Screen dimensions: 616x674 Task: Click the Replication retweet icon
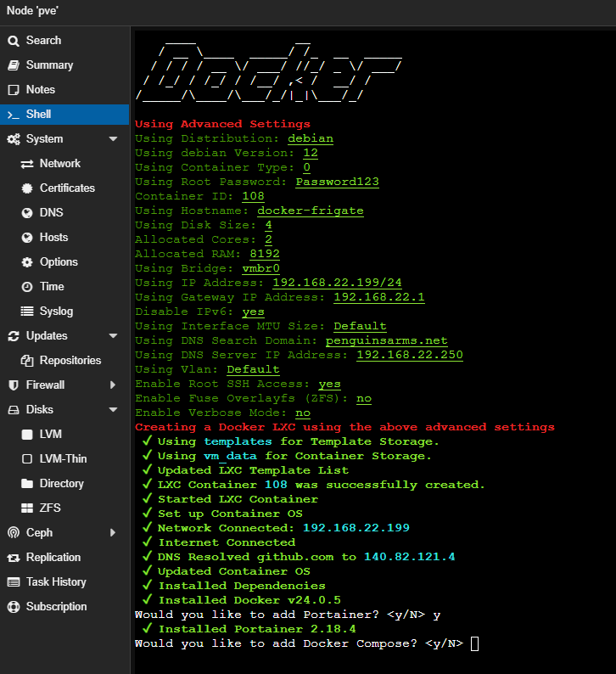click(x=14, y=558)
